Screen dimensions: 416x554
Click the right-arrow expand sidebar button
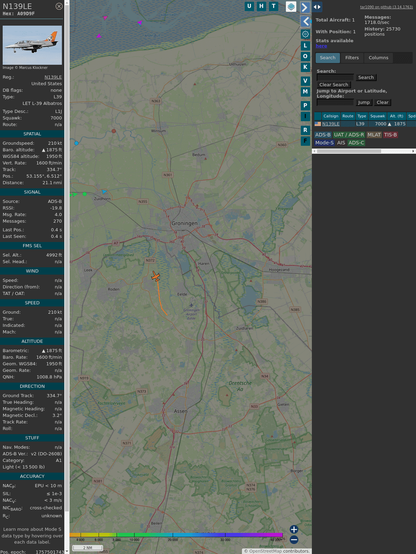tap(305, 7)
